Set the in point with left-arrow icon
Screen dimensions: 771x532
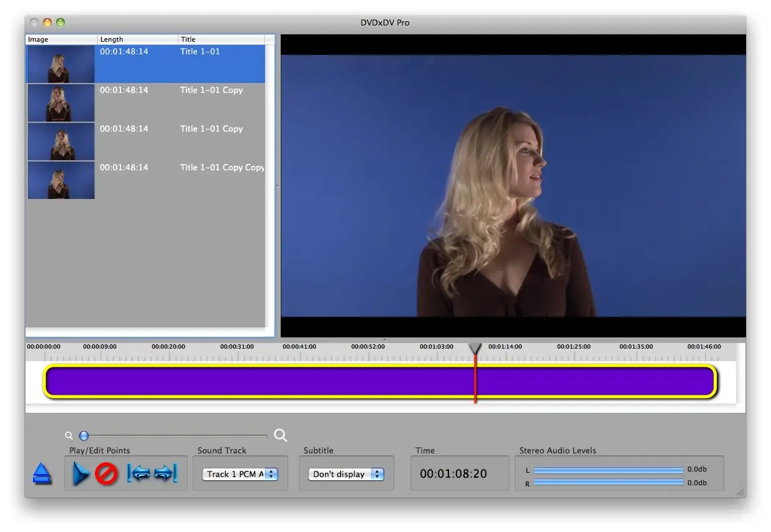tap(138, 473)
